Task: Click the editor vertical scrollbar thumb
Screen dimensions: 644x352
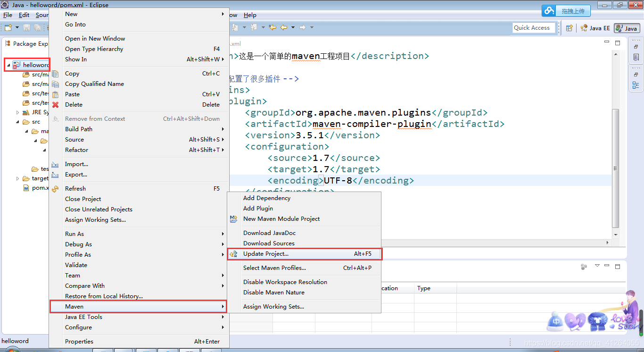Action: 615,168
